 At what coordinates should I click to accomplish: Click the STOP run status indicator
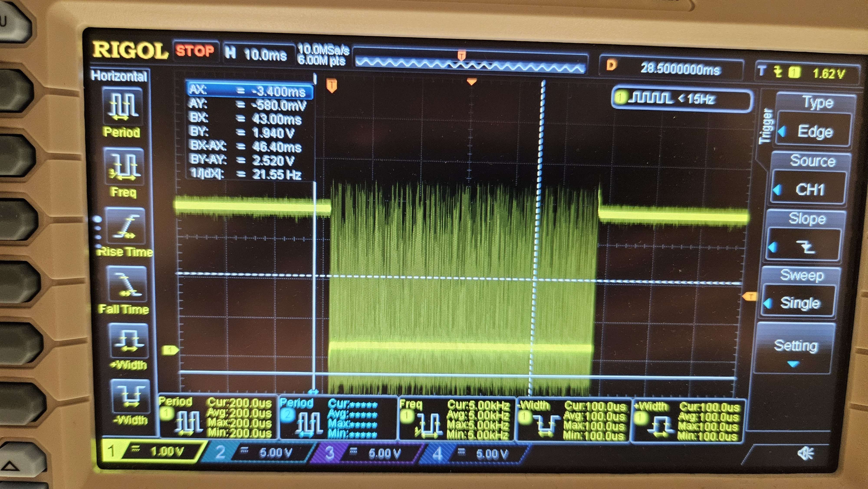pos(195,51)
